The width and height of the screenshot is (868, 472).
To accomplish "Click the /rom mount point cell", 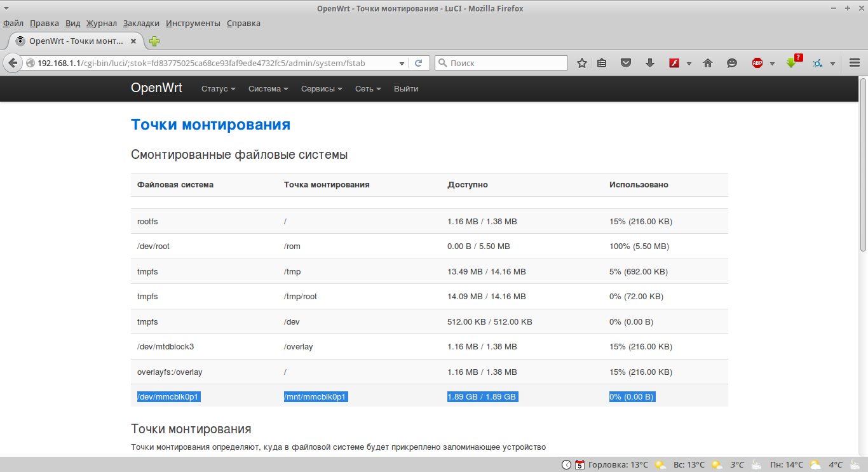I will pos(292,246).
